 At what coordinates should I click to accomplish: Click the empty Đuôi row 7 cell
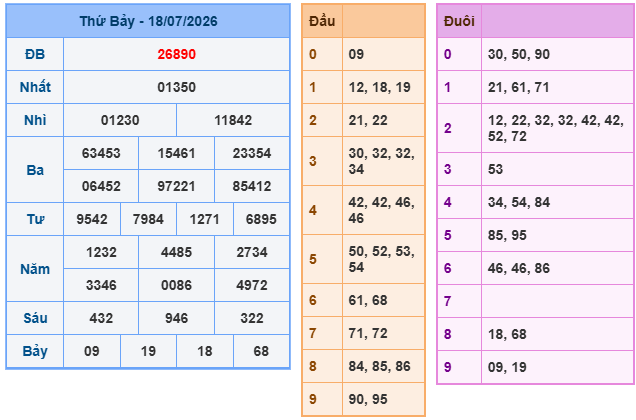[557, 301]
